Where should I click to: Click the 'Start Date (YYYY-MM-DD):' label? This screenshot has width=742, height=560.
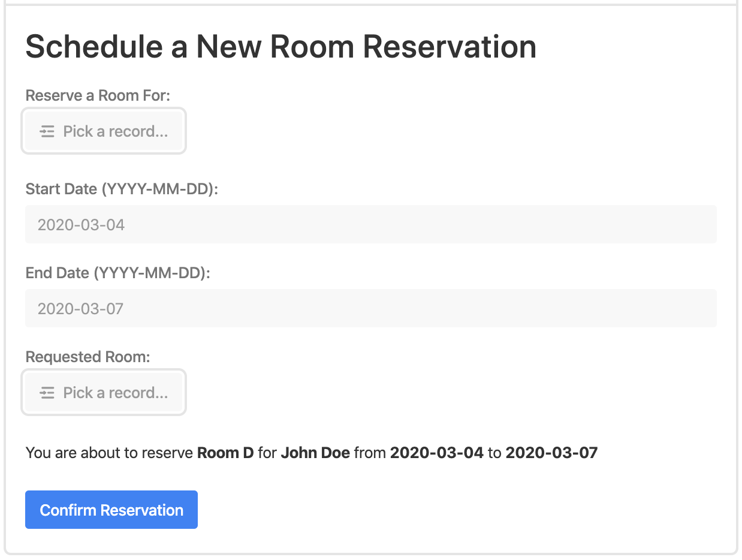122,189
